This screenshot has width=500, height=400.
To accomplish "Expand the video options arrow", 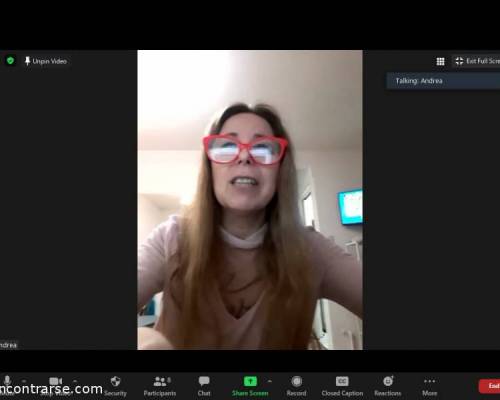I will click(x=75, y=381).
